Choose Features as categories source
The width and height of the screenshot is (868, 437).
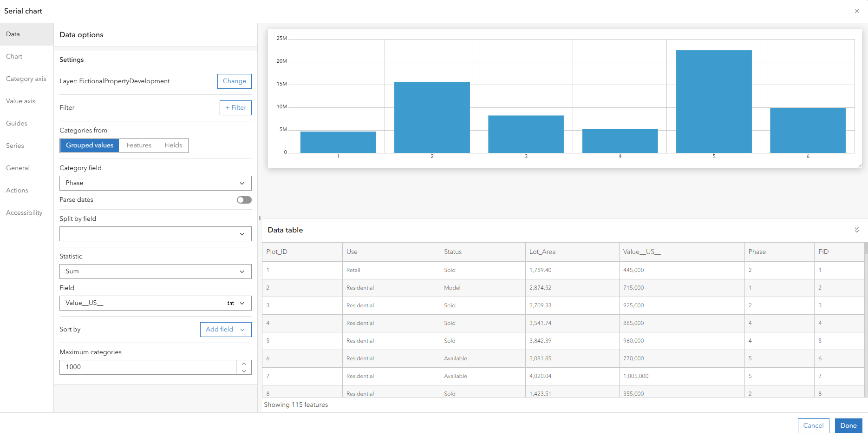click(139, 146)
